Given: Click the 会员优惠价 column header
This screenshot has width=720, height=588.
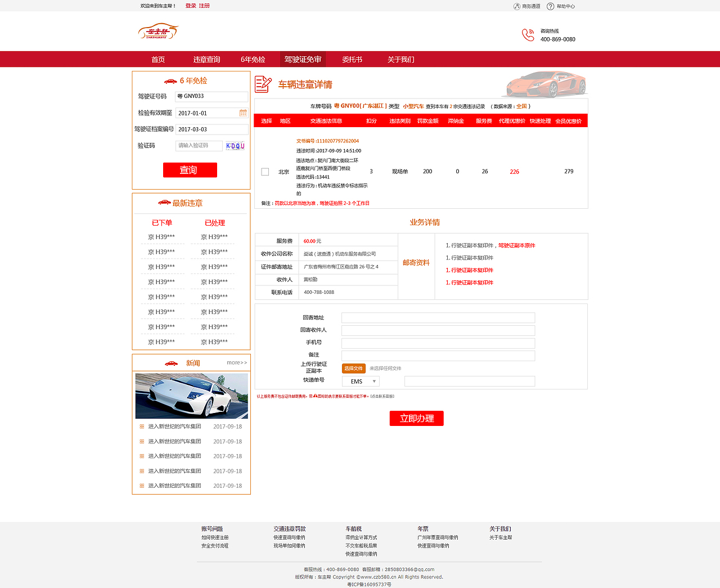Looking at the screenshot, I should [568, 121].
